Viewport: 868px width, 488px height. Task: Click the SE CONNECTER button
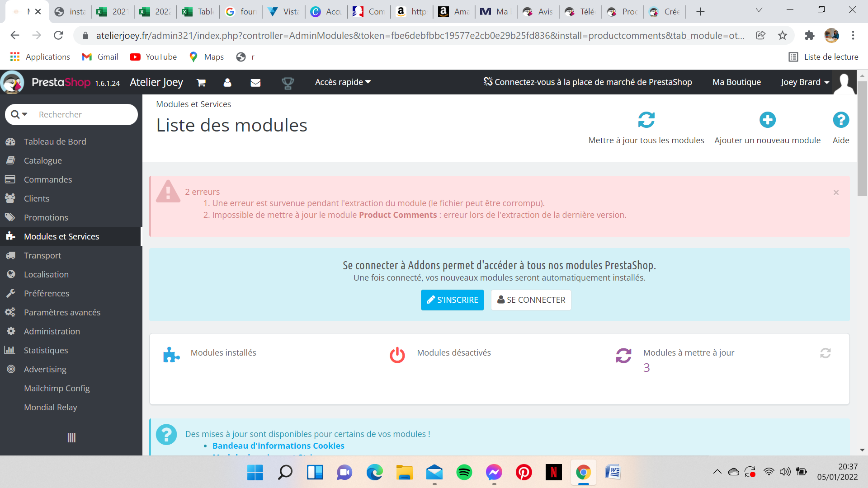[531, 300]
